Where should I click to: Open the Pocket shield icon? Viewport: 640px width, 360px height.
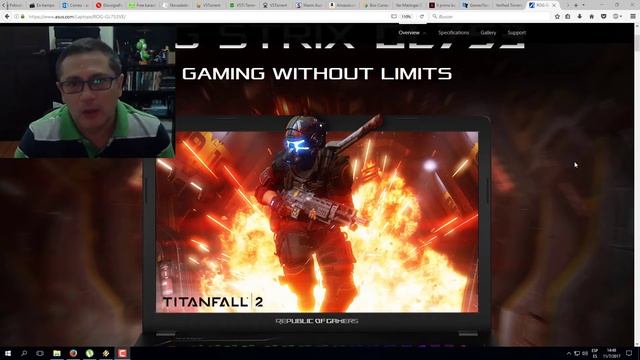[x=604, y=16]
